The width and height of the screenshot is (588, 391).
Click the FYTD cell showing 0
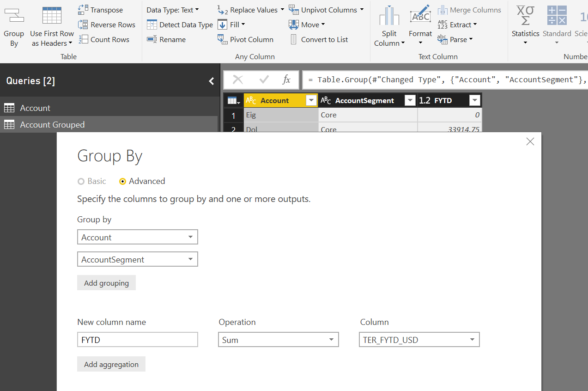coord(449,115)
